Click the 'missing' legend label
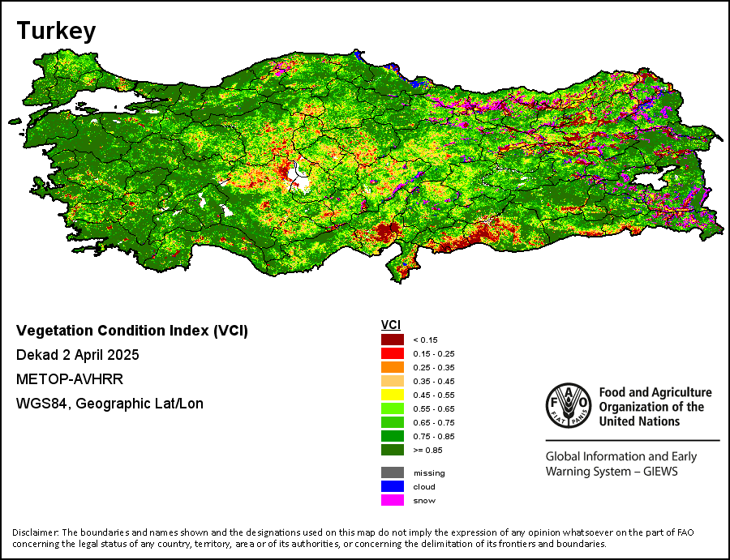This screenshot has height=560, width=730. [x=429, y=473]
